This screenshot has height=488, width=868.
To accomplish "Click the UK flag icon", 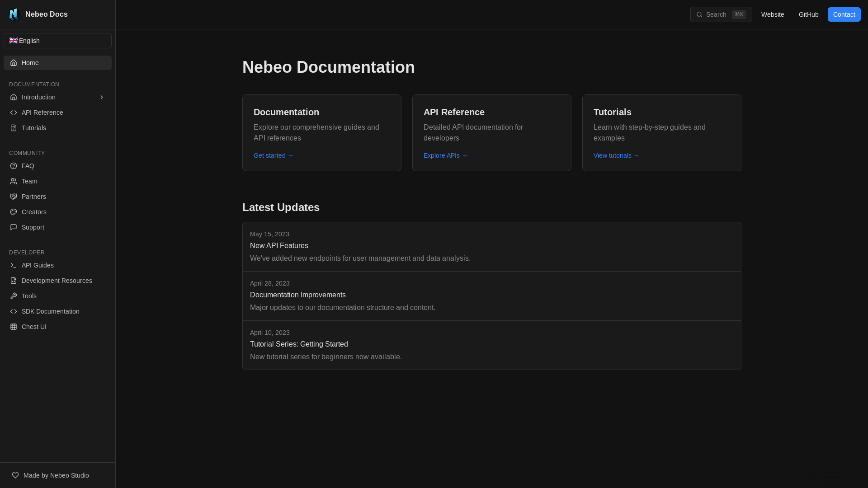I will pos(14,41).
